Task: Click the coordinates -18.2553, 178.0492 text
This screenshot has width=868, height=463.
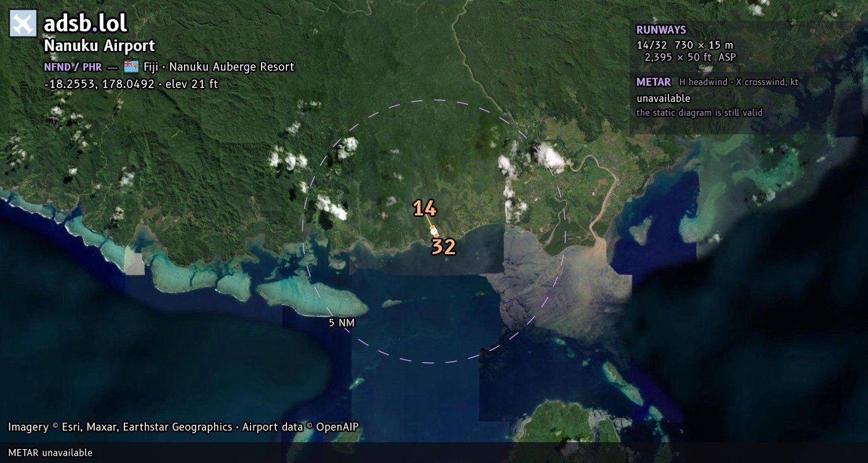Action: [x=99, y=84]
